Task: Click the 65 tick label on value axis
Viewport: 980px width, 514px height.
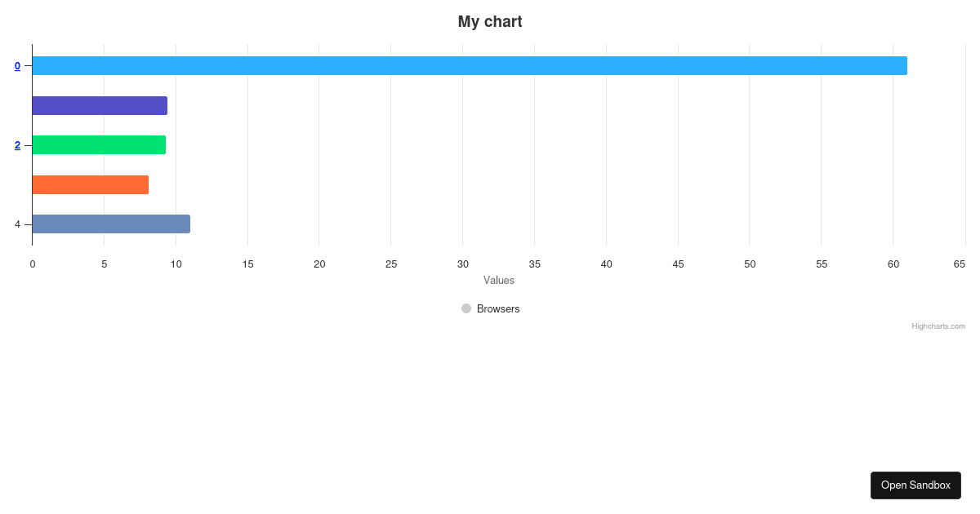Action: [x=960, y=264]
